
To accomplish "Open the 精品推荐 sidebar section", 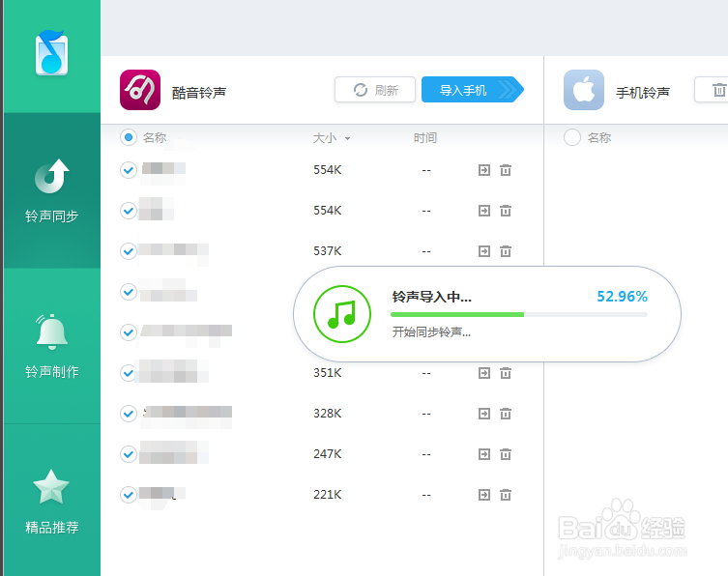I will [51, 502].
